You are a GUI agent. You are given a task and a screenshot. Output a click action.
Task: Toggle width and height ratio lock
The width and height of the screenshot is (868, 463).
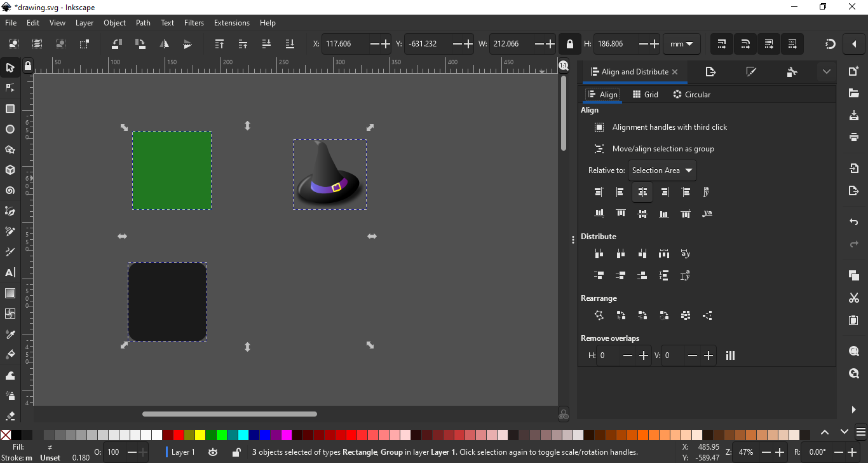[x=569, y=44]
